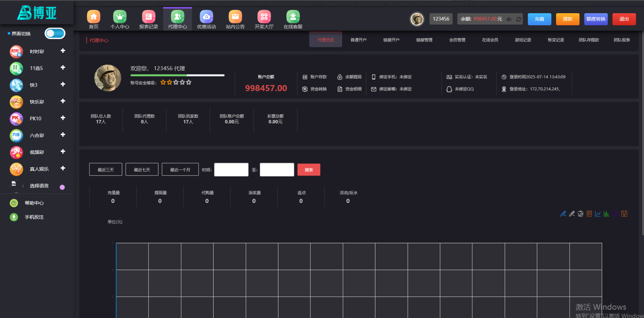Open 手机投注 in the sidebar

pyautogui.click(x=34, y=217)
